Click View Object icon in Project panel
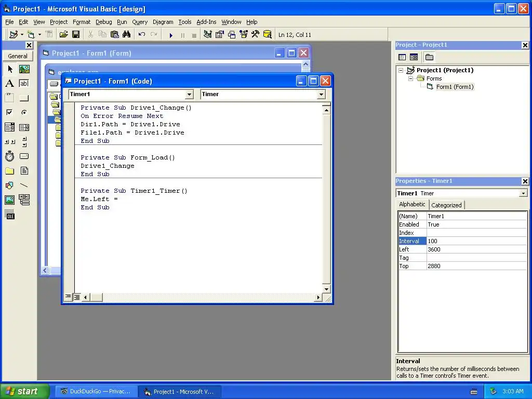The height and width of the screenshot is (399, 532). point(414,57)
